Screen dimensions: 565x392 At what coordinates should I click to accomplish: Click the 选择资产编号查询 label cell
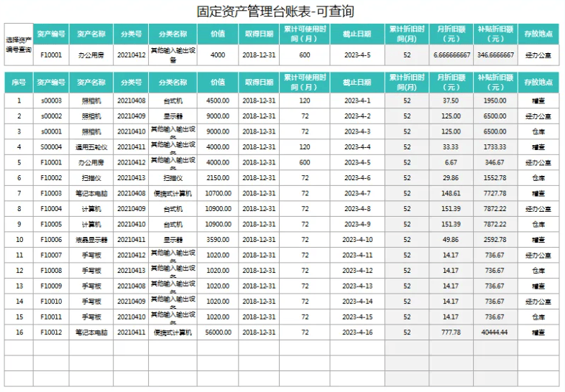18,45
